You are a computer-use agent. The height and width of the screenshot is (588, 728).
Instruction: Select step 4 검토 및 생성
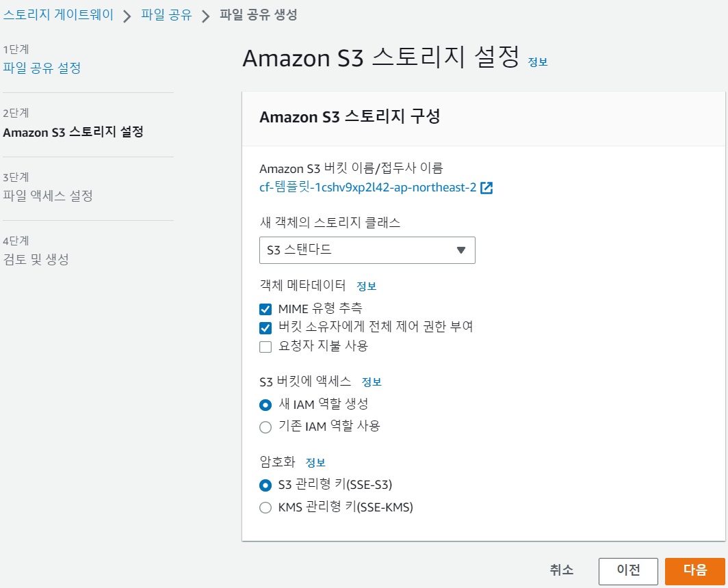36,259
